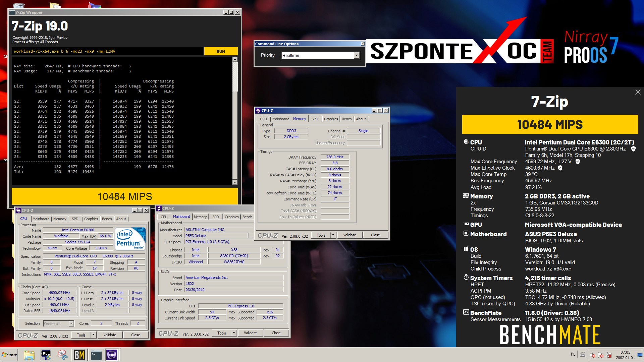Open the Action Center flag tray icon

click(x=601, y=355)
